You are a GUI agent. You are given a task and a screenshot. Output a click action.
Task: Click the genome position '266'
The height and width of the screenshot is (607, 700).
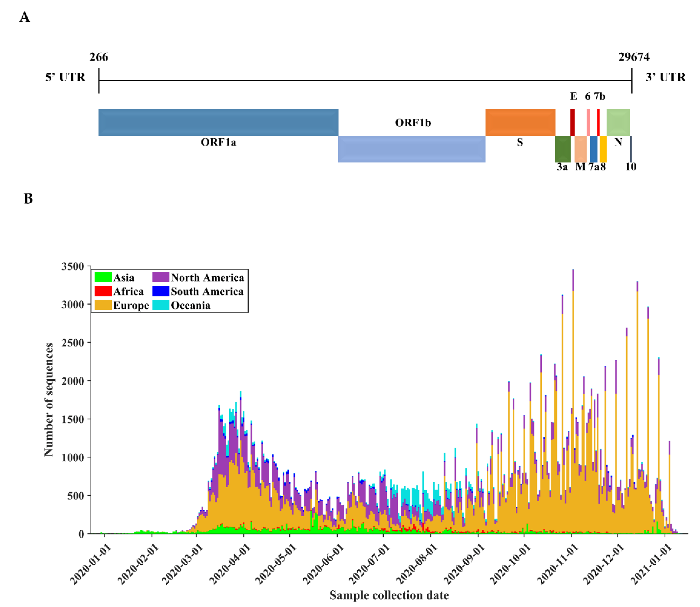click(99, 57)
